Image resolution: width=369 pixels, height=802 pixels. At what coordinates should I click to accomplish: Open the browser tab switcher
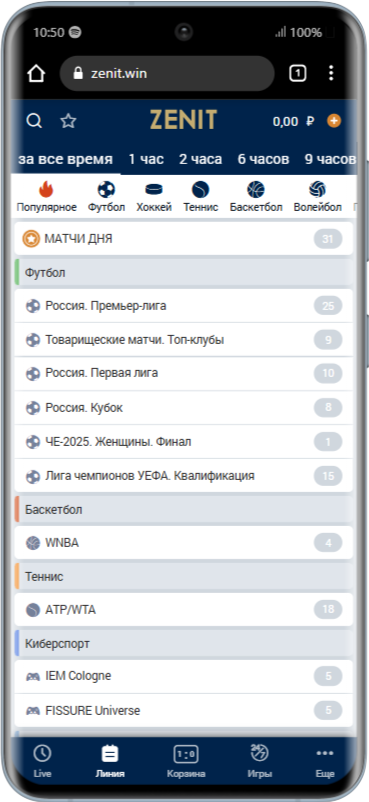coord(297,74)
